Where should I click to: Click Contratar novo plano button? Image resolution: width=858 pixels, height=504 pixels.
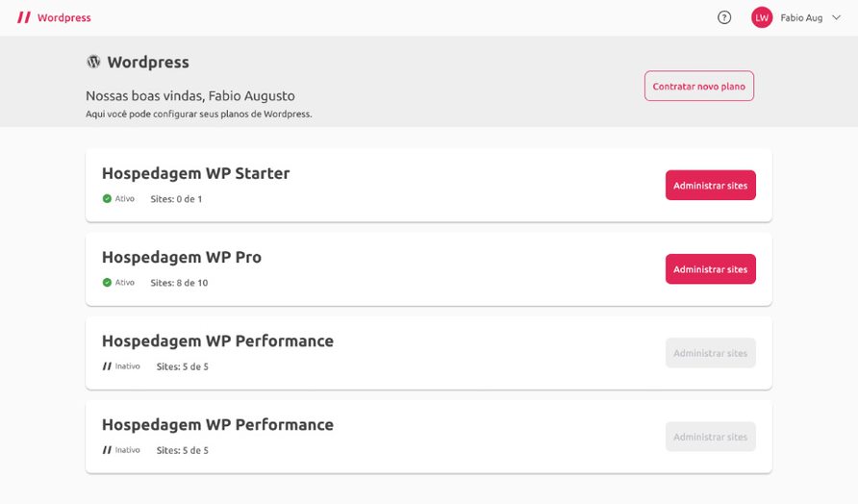coord(698,86)
